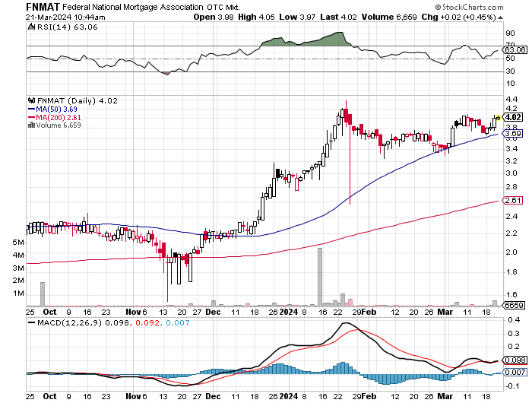Click the MACD value tag 0.098

click(x=515, y=360)
